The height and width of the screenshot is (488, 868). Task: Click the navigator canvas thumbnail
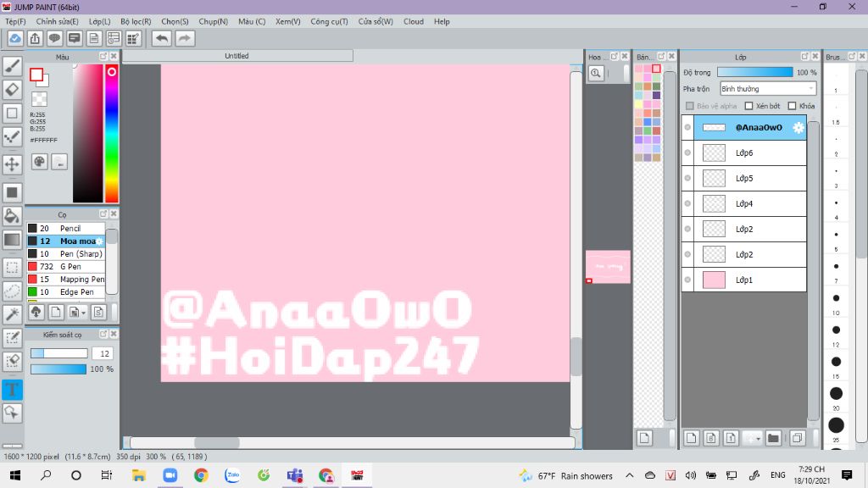tap(608, 267)
